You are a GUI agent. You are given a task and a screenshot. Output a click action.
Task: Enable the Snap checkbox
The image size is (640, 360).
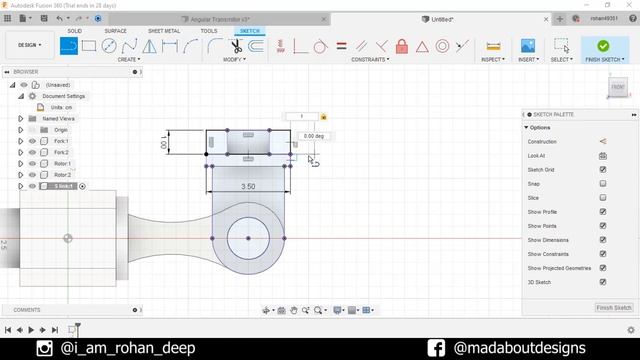(x=603, y=184)
